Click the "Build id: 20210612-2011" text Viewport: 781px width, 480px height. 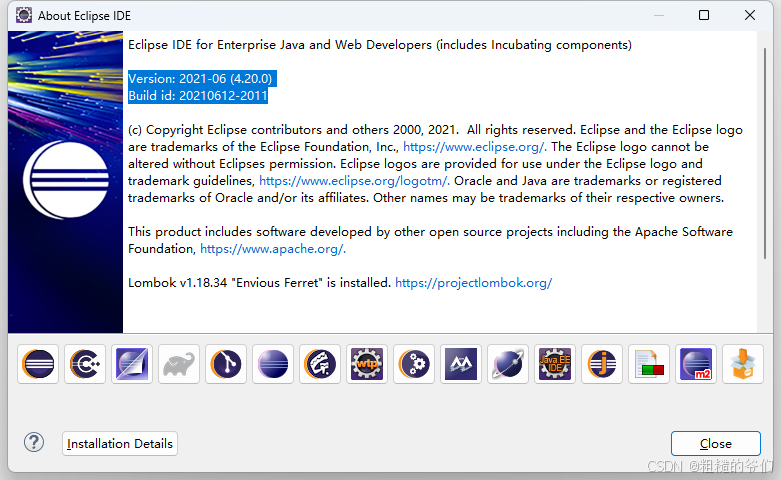pos(198,96)
